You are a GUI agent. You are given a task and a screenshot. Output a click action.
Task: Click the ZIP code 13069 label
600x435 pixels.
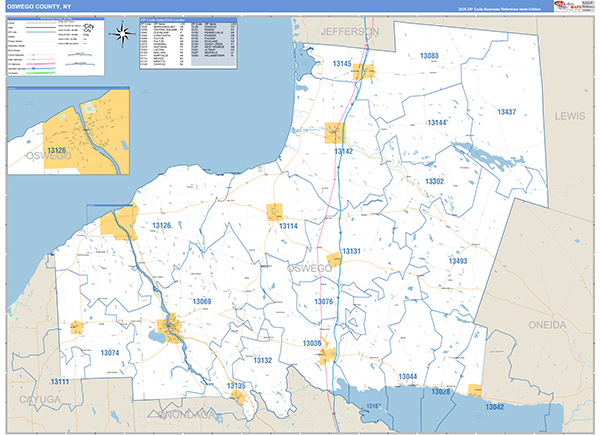pos(201,301)
